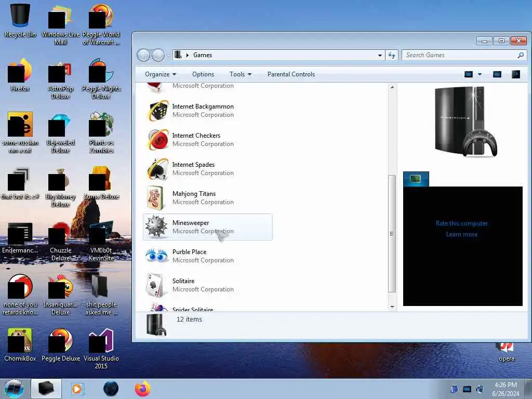532x399 pixels.
Task: Open Games window taskbar button
Action: (46, 389)
